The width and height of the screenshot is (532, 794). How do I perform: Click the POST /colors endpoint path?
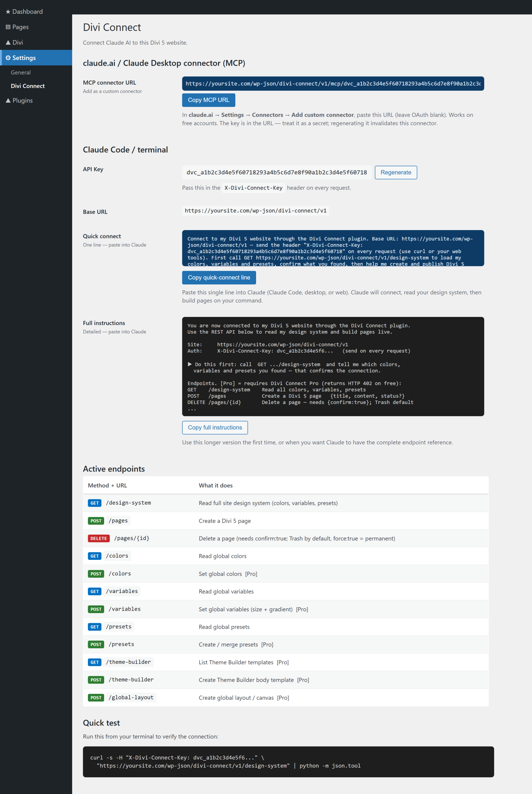120,573
